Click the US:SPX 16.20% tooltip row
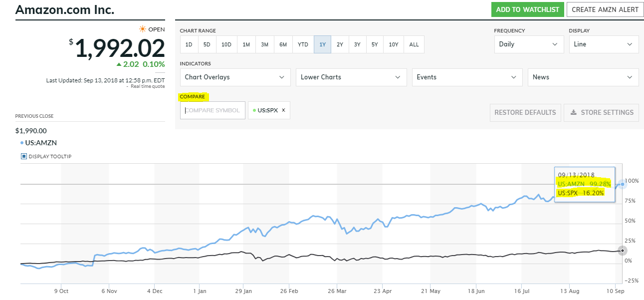Viewport: 644px width, 300px height. click(x=581, y=193)
